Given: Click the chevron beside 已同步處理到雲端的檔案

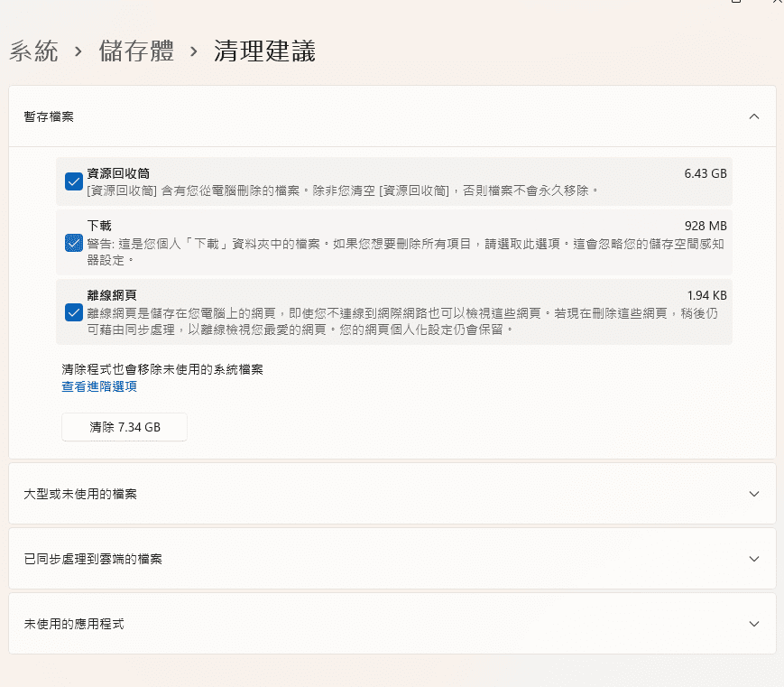Looking at the screenshot, I should tap(754, 558).
